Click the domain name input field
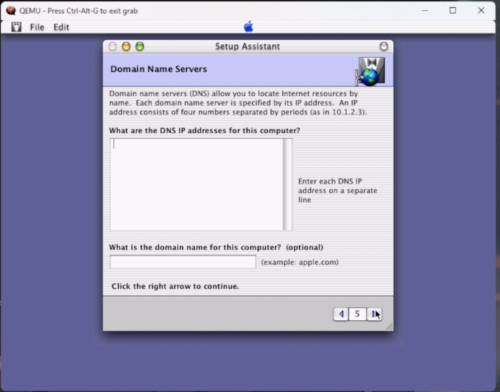Screen dimensions: 500x392 (x=183, y=262)
